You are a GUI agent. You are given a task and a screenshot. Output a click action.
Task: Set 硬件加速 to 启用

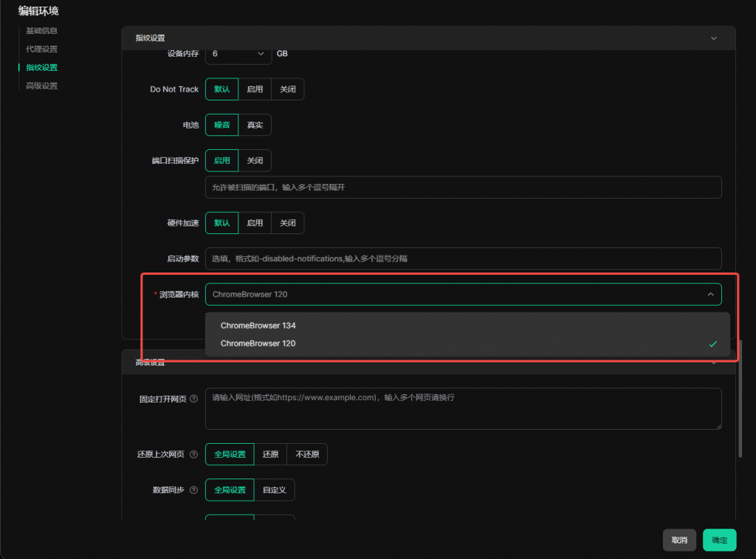255,223
